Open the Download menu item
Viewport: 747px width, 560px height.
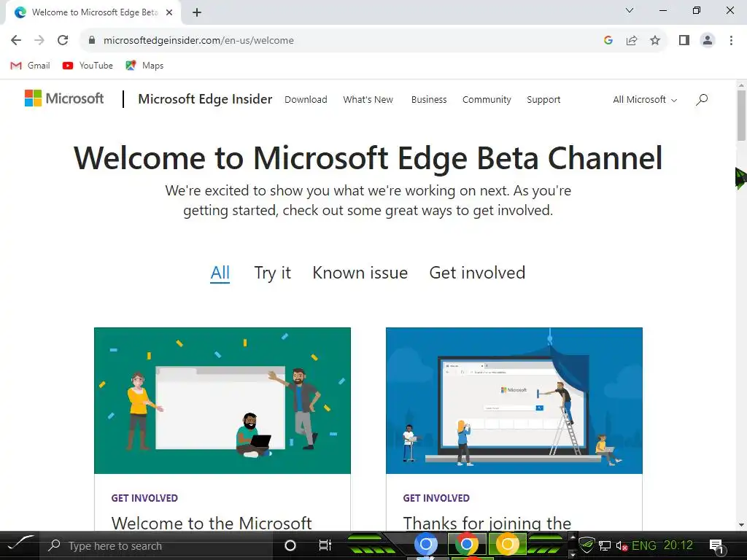pyautogui.click(x=306, y=99)
